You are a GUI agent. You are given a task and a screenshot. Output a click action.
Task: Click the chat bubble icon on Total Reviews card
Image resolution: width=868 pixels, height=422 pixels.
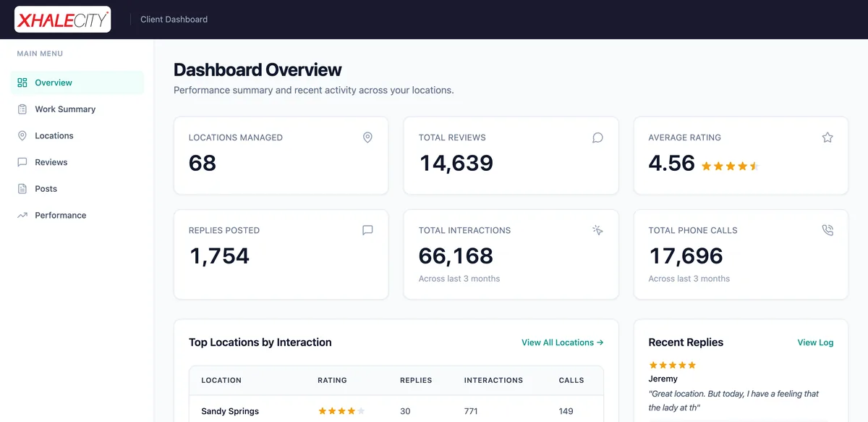[597, 138]
